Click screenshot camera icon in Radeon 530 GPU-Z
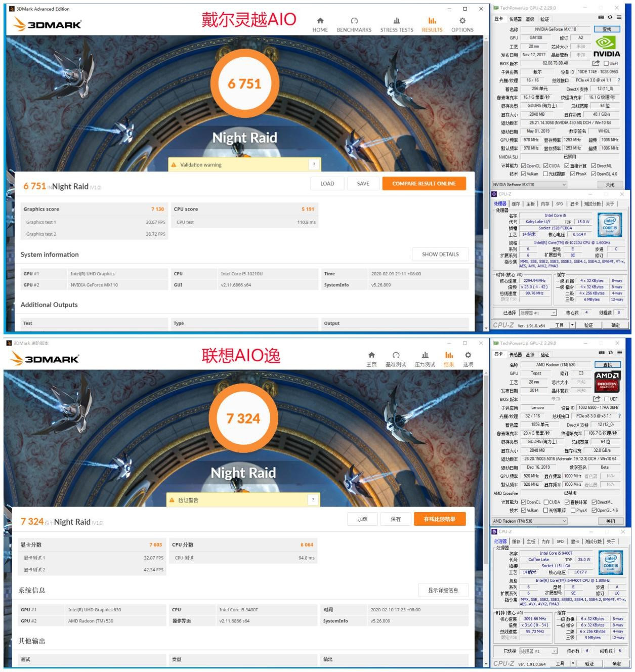 tap(601, 353)
